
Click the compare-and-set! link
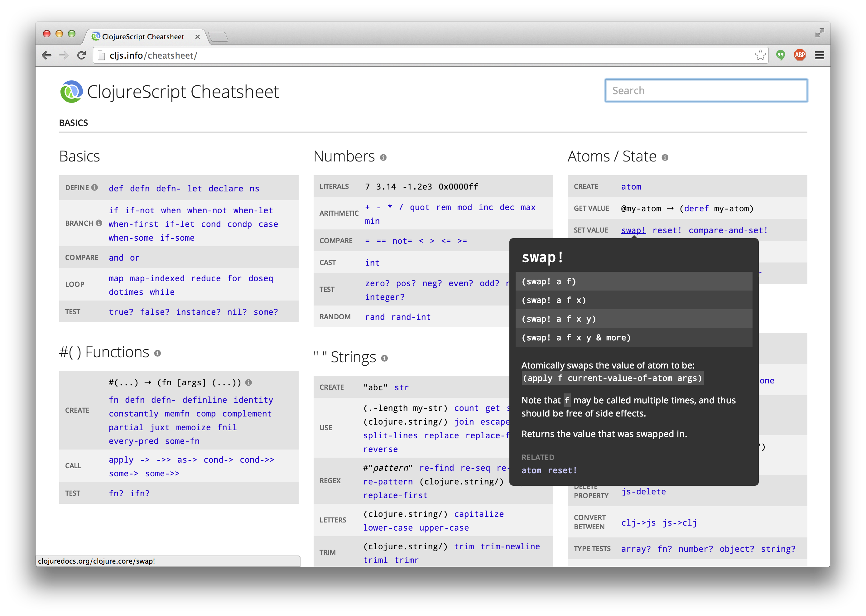pyautogui.click(x=728, y=230)
